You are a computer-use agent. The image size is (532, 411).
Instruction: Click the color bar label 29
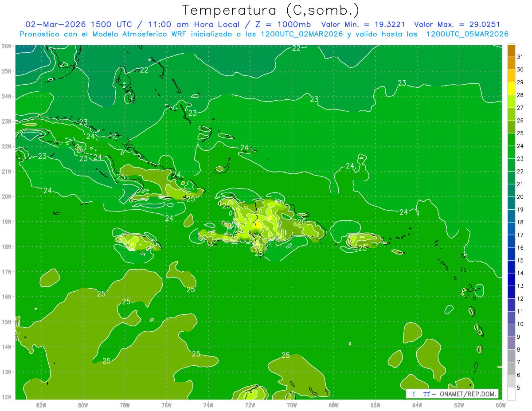520,82
